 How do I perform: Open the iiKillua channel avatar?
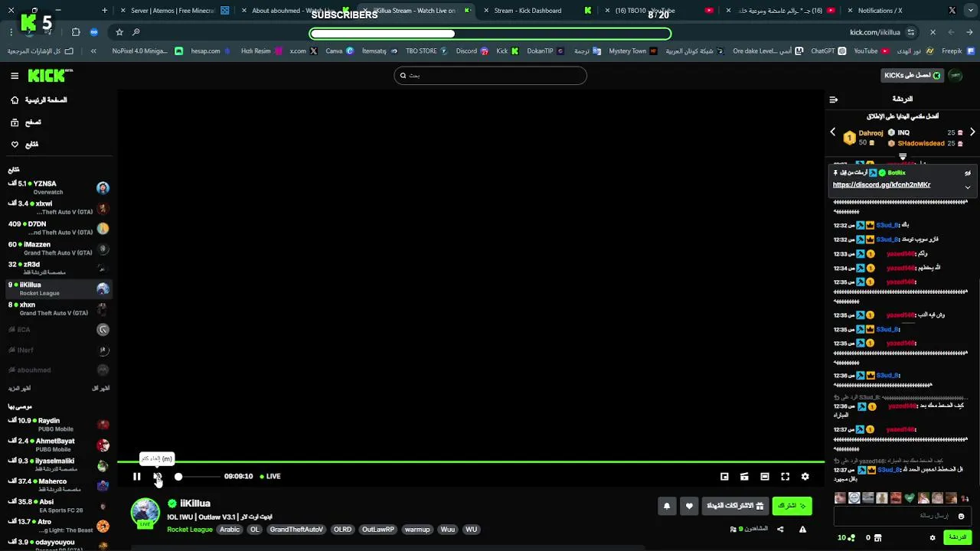(x=145, y=514)
